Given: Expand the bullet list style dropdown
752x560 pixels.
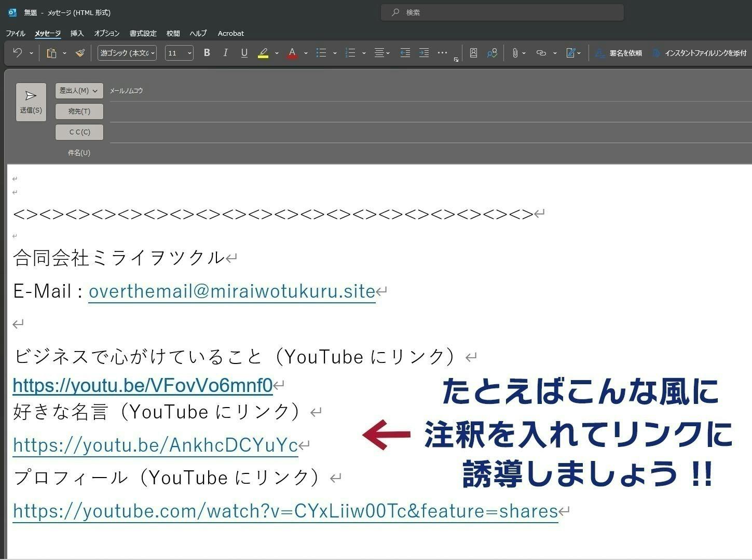Looking at the screenshot, I should click(x=335, y=53).
